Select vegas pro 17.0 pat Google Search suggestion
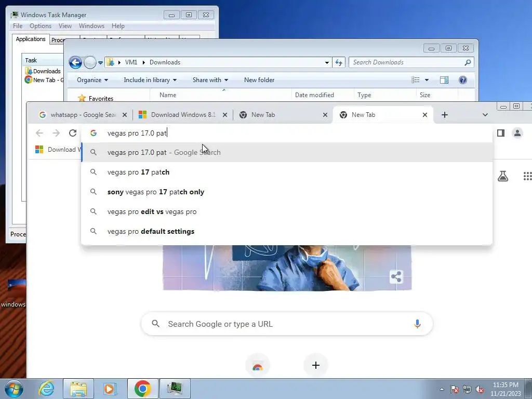Image resolution: width=532 pixels, height=399 pixels. coord(287,153)
